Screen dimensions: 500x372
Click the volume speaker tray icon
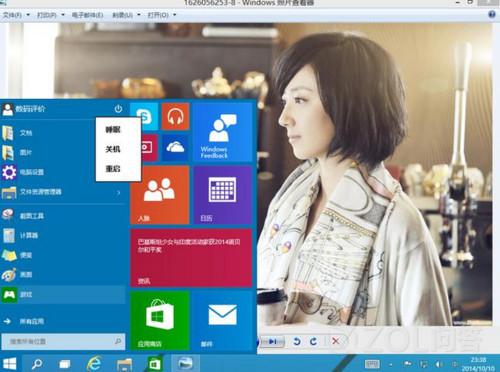(x=439, y=364)
